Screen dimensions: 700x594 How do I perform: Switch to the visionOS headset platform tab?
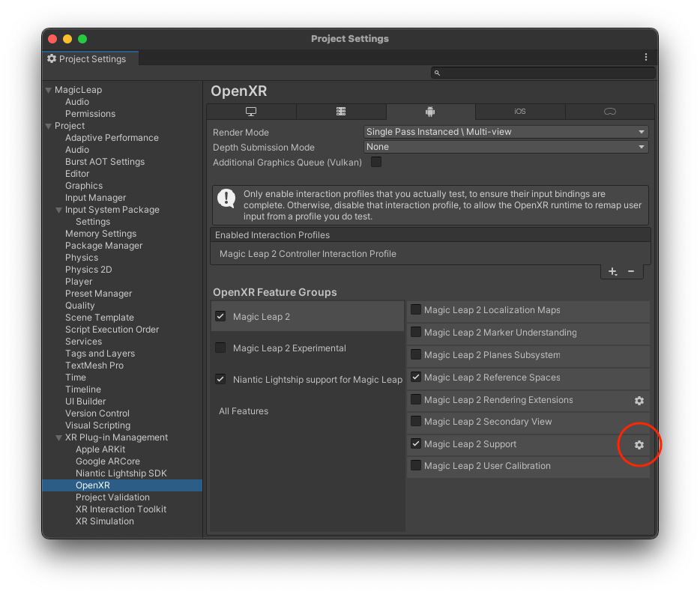point(610,112)
